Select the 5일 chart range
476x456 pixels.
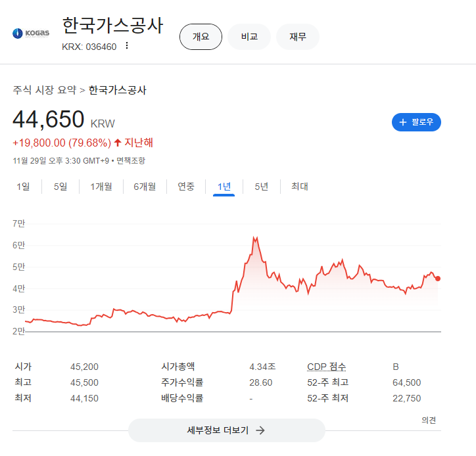click(x=60, y=187)
